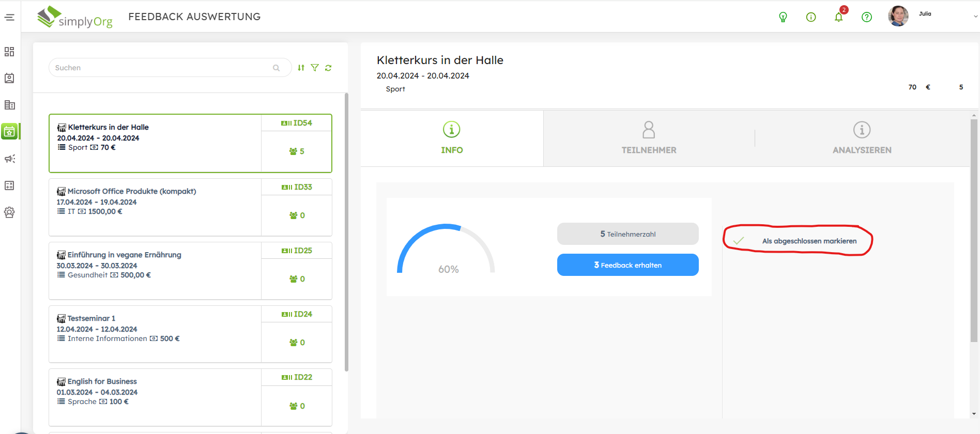Switch to the Analysieren tab

[x=862, y=138]
